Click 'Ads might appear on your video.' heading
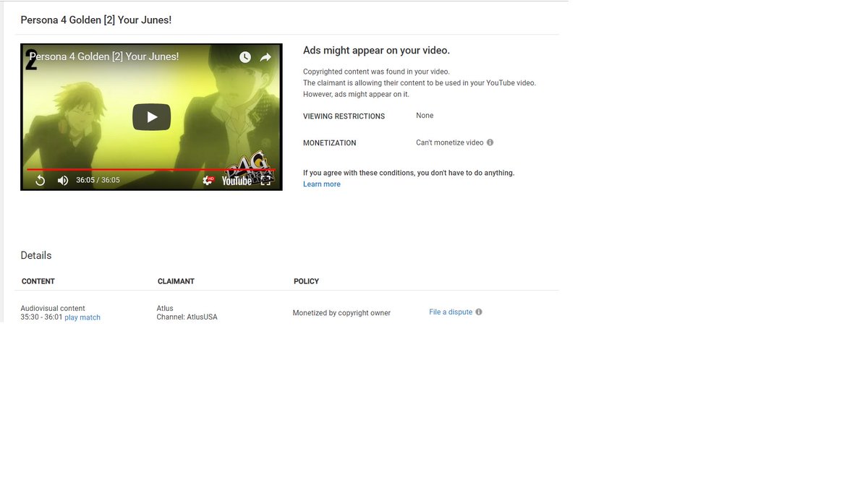 [x=376, y=51]
